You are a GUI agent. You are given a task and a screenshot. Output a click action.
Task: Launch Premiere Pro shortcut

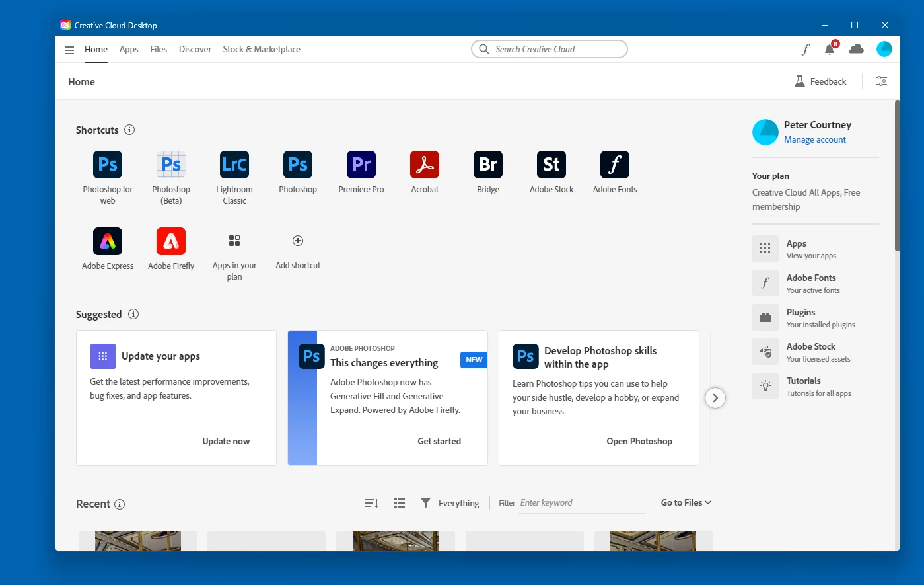pyautogui.click(x=361, y=165)
